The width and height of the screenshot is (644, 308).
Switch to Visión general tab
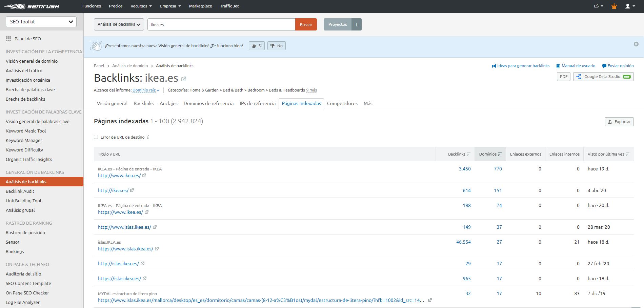[112, 103]
